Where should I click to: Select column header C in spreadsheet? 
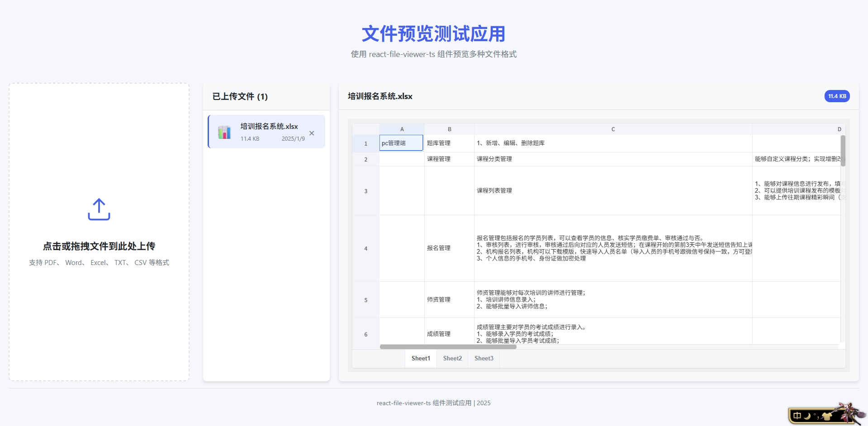click(613, 129)
